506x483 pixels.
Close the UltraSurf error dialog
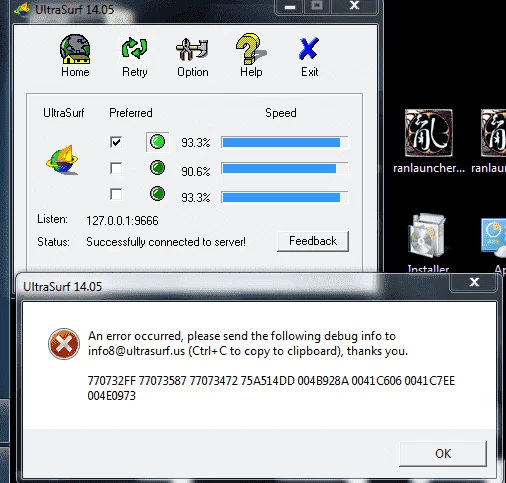coord(474,282)
